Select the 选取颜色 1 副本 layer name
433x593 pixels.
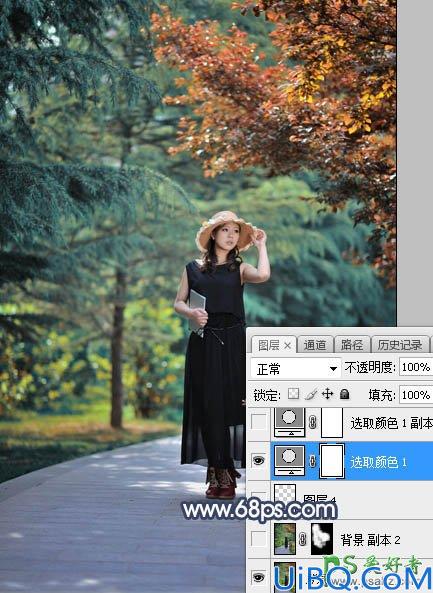391,423
